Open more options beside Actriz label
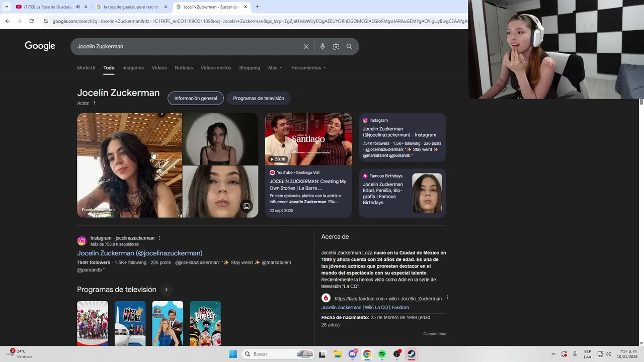The width and height of the screenshot is (644, 362). coord(94,103)
